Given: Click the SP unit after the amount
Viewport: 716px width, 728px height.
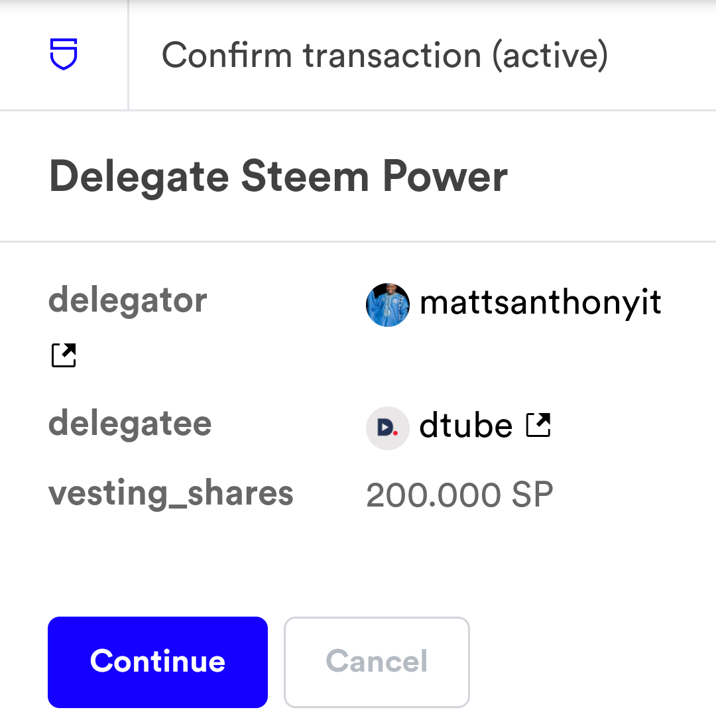Looking at the screenshot, I should [532, 495].
